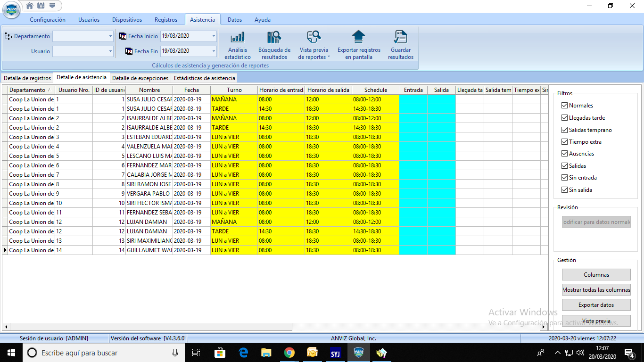This screenshot has width=644, height=362.
Task: Open the Ayuda tab
Action: [263, 20]
